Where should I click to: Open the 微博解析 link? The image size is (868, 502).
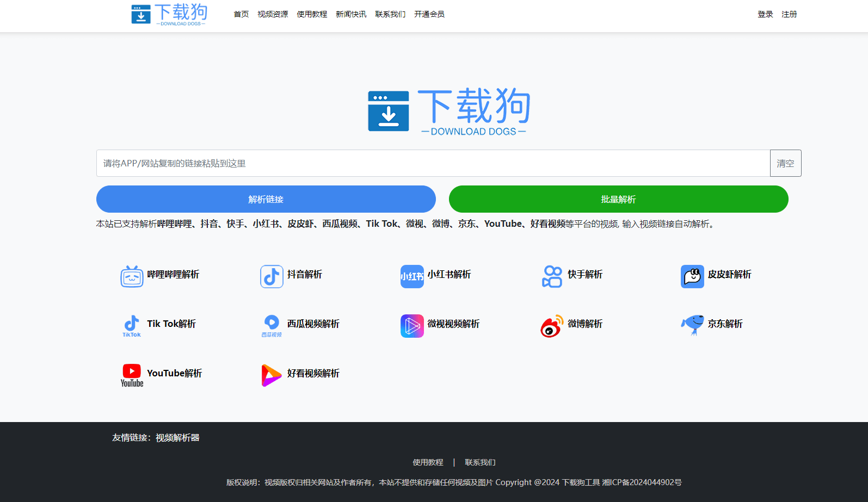pos(585,324)
